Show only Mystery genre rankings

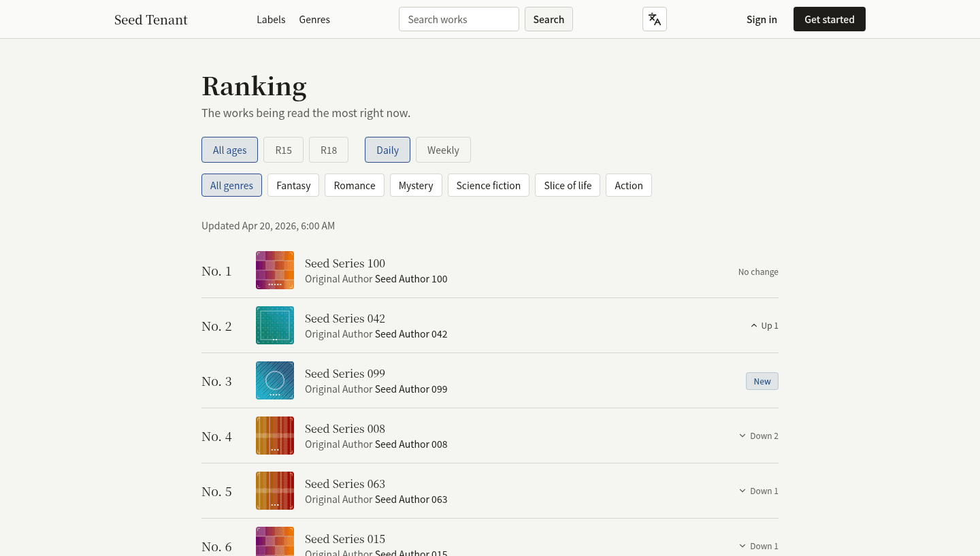pos(416,185)
